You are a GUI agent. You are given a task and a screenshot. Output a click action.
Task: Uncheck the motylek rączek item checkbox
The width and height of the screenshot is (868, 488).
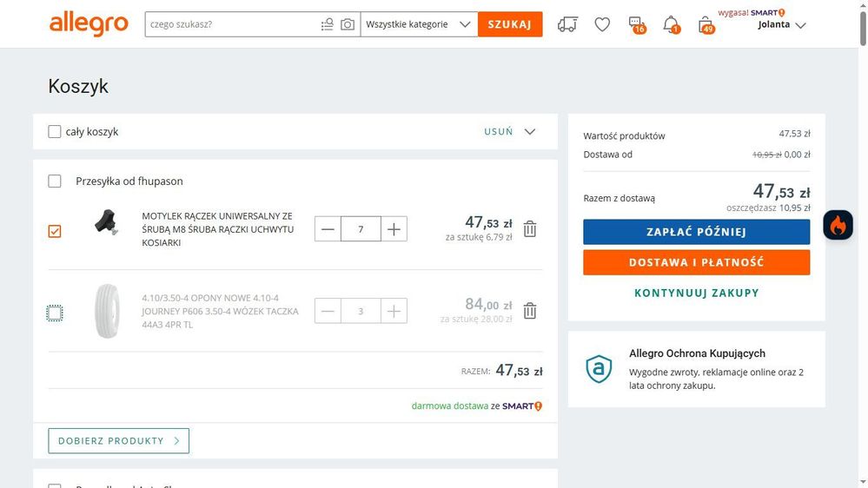pyautogui.click(x=55, y=231)
